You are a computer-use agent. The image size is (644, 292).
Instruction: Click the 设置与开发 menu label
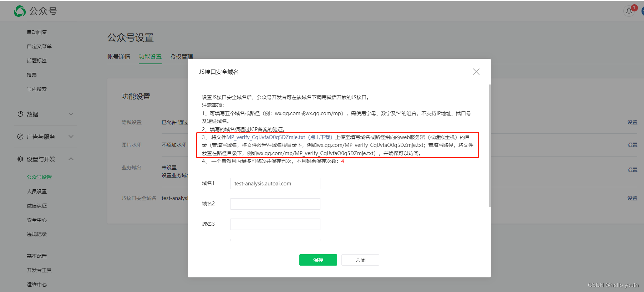pos(41,159)
